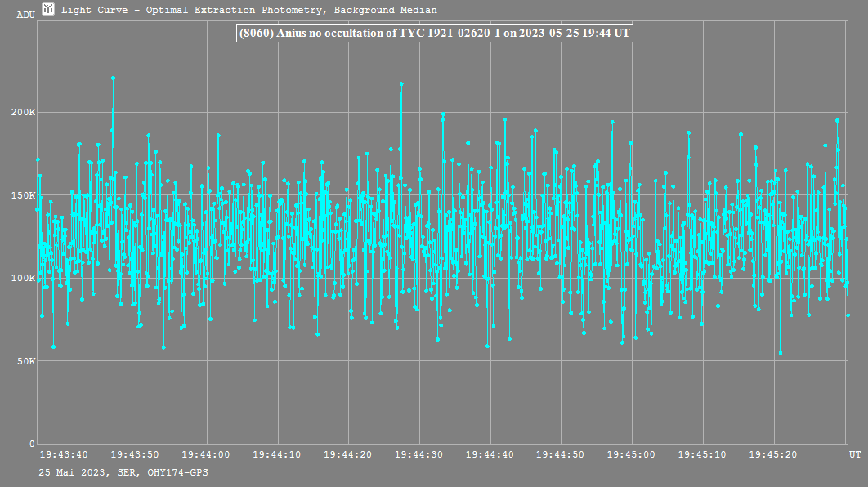
Task: Click the 200K y-axis tick label
Action: [x=22, y=113]
